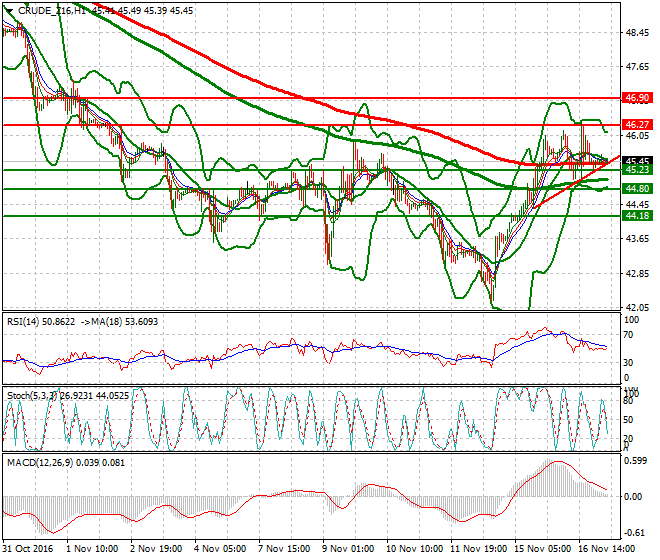Screen dimensions: 660x560
Task: Click the 70 level on RSI scale
Action: (x=628, y=335)
